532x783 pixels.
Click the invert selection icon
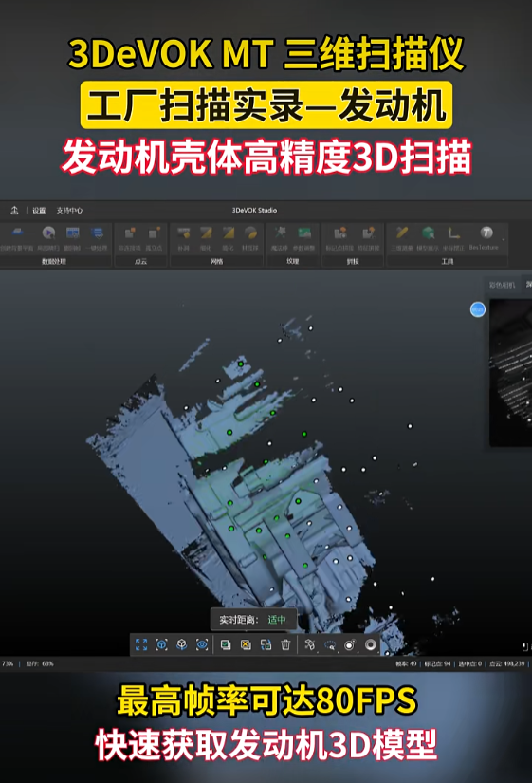click(266, 644)
